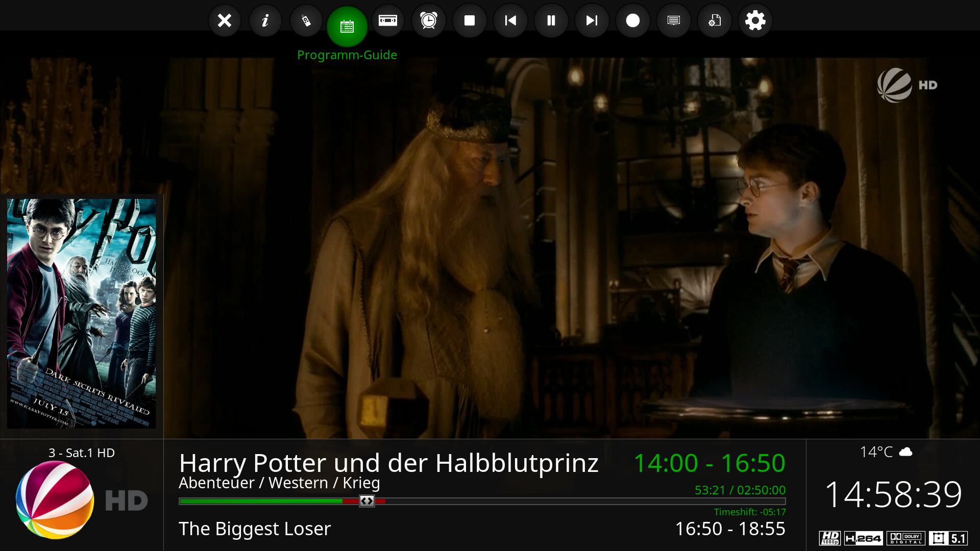Open timers with the alarm clock icon

coord(429,20)
